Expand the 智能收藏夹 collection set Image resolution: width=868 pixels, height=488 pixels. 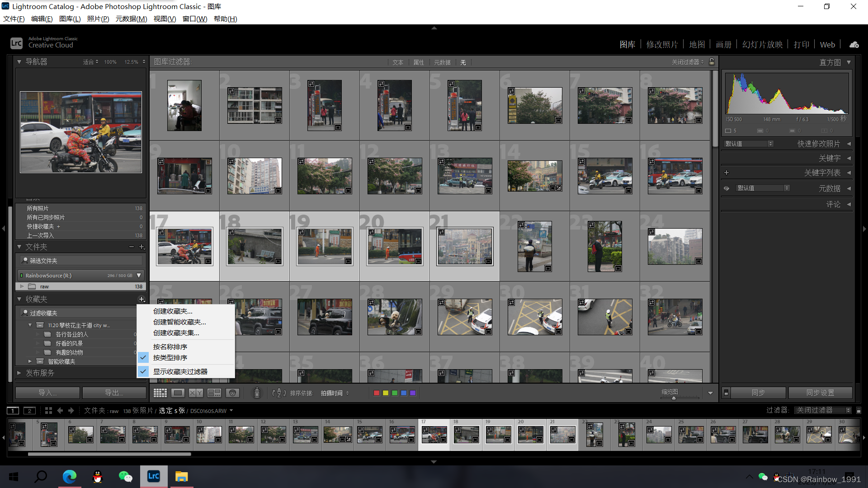click(30, 361)
